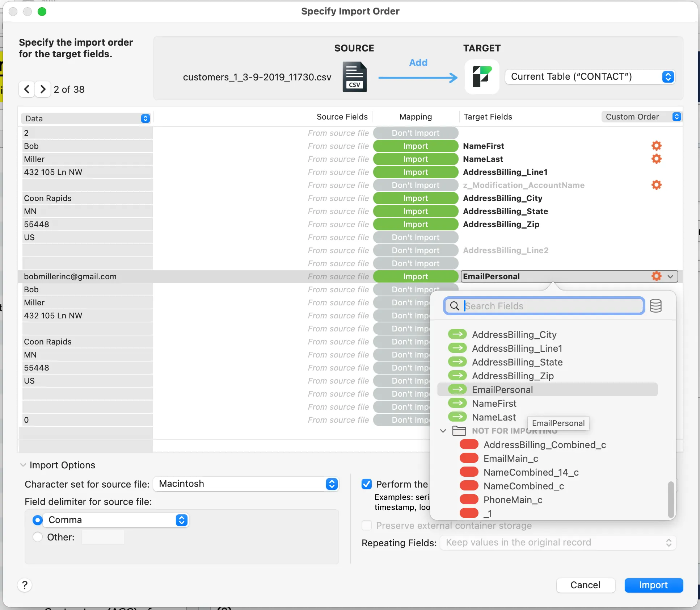Screen dimensions: 700x610
Task: Go to the previous record with left arrow
Action: 27,89
